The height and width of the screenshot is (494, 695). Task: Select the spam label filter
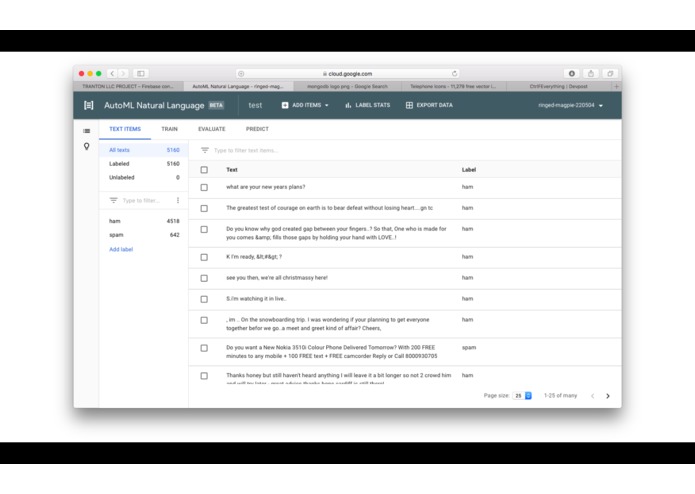click(144, 235)
